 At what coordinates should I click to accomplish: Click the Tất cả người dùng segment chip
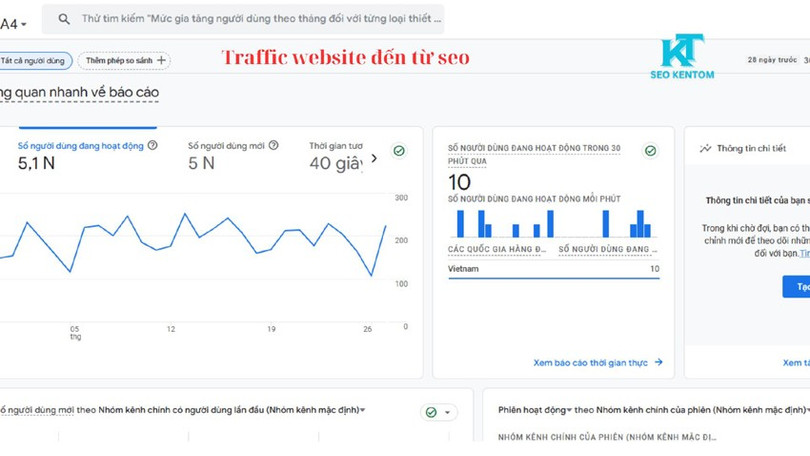tap(33, 61)
